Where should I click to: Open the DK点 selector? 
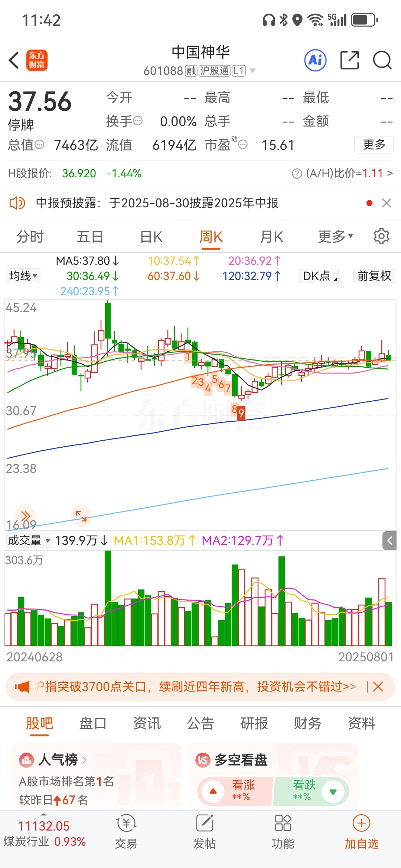(319, 276)
